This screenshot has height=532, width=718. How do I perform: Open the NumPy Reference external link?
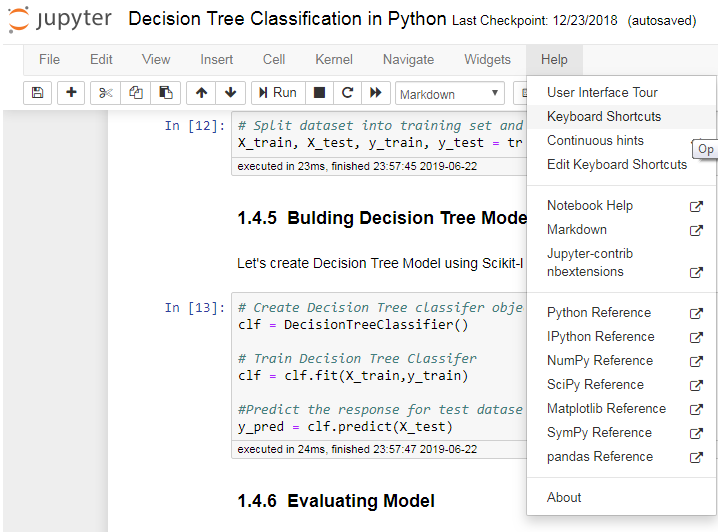[599, 361]
